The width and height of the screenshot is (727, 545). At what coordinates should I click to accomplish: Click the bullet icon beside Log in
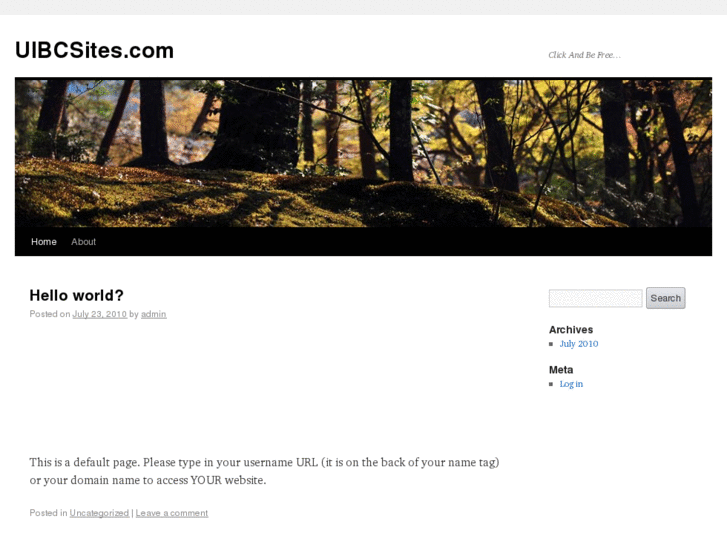coord(551,384)
